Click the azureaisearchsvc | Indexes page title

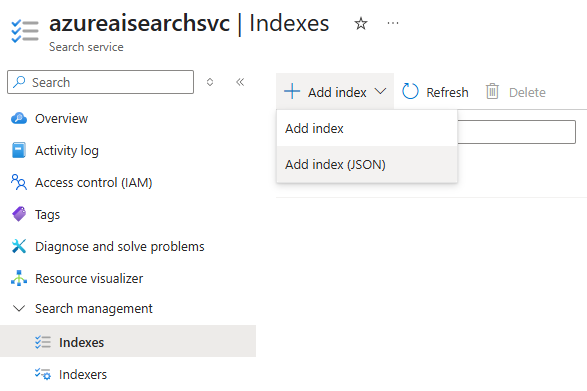[189, 23]
